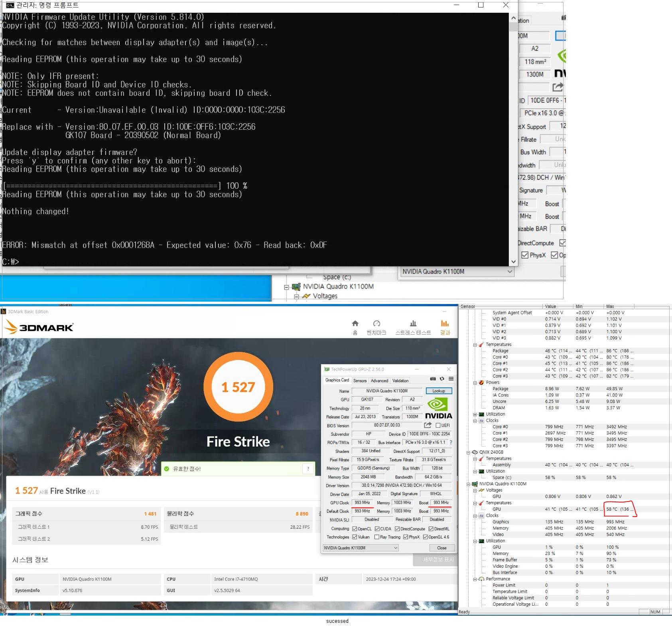Click the Driver Version field 30.0.14.7298

(x=402, y=486)
